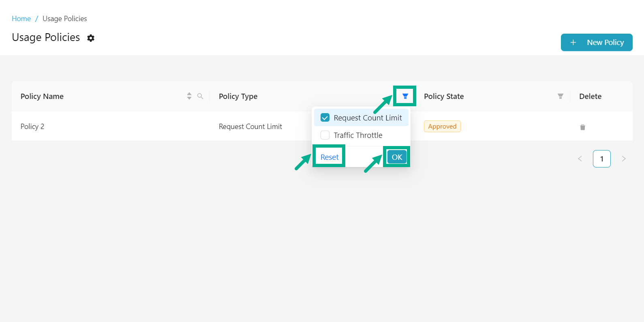Check the Traffic Throttle checkbox
The height and width of the screenshot is (322, 644).
(325, 135)
